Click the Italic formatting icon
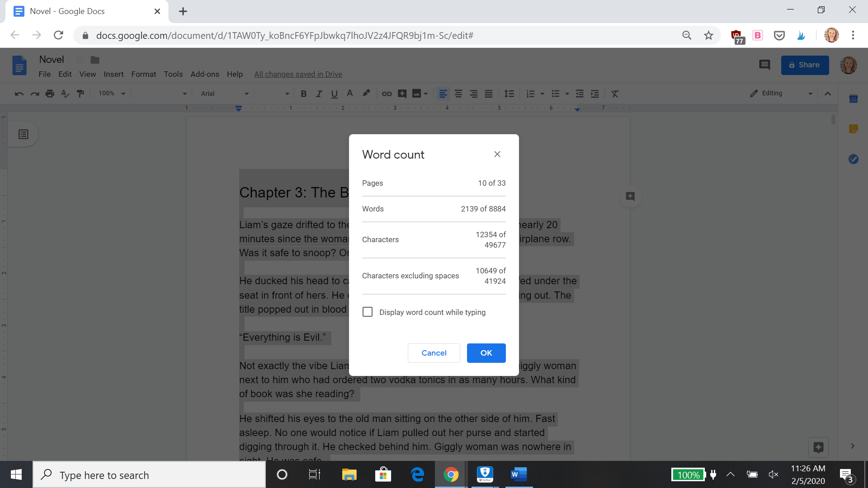 [318, 94]
